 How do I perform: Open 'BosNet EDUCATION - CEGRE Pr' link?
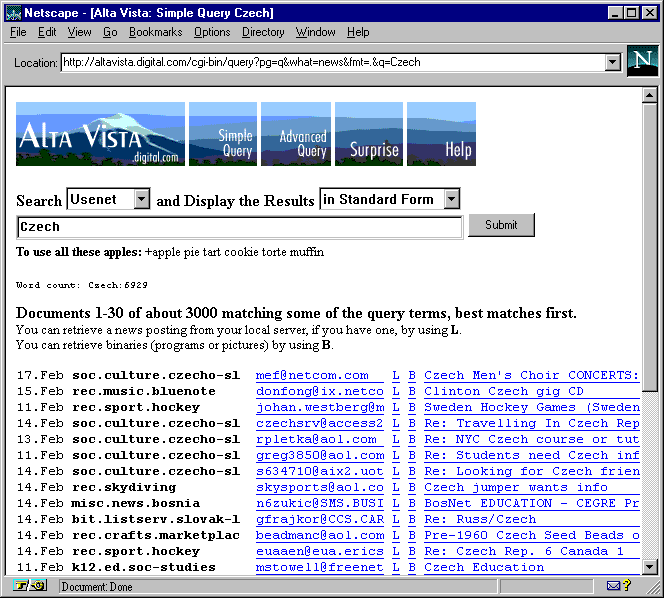click(532, 504)
